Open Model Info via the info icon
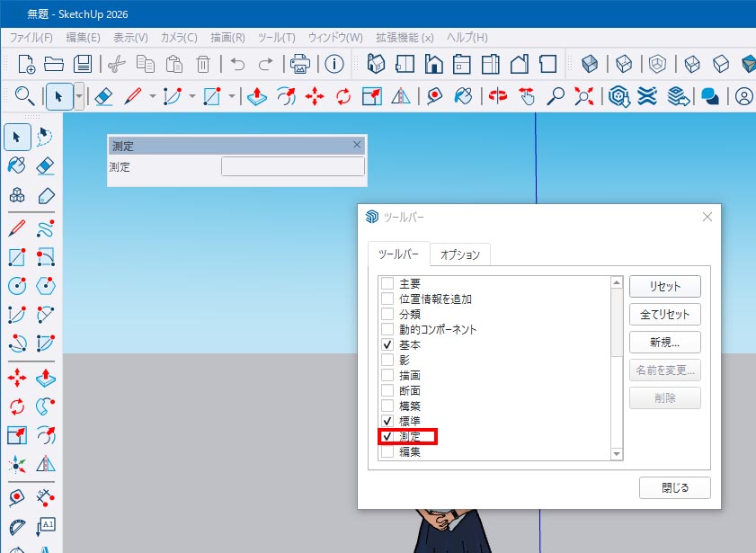Image resolution: width=756 pixels, height=553 pixels. tap(334, 64)
